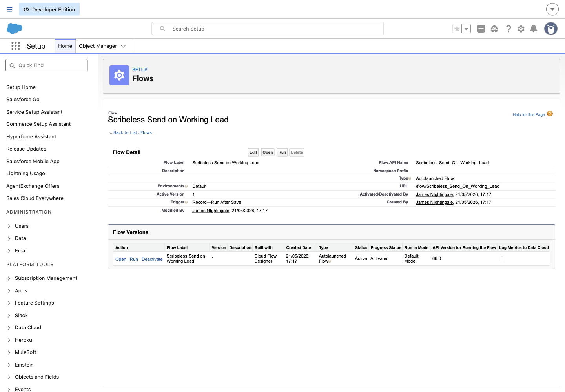The image size is (565, 392).
Task: Expand the Data Cloud section
Action: (9, 328)
